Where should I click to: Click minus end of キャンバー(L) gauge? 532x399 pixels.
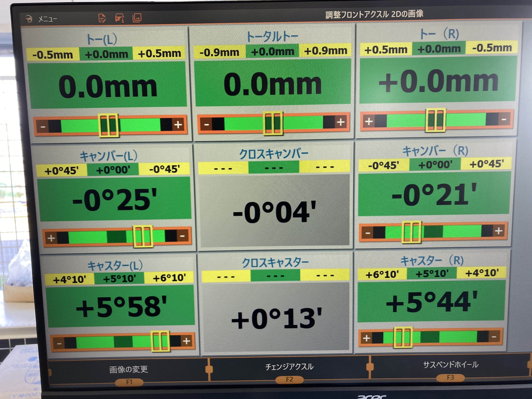(x=182, y=236)
